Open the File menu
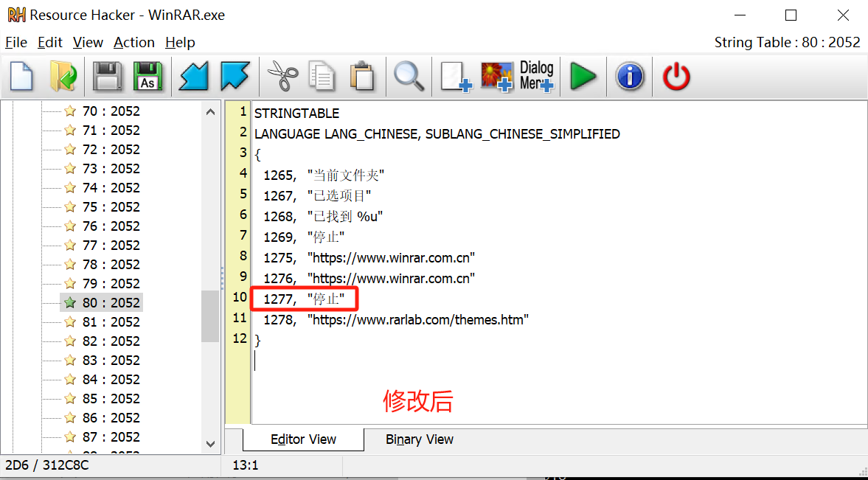Screen dimensions: 868x480 coord(16,43)
